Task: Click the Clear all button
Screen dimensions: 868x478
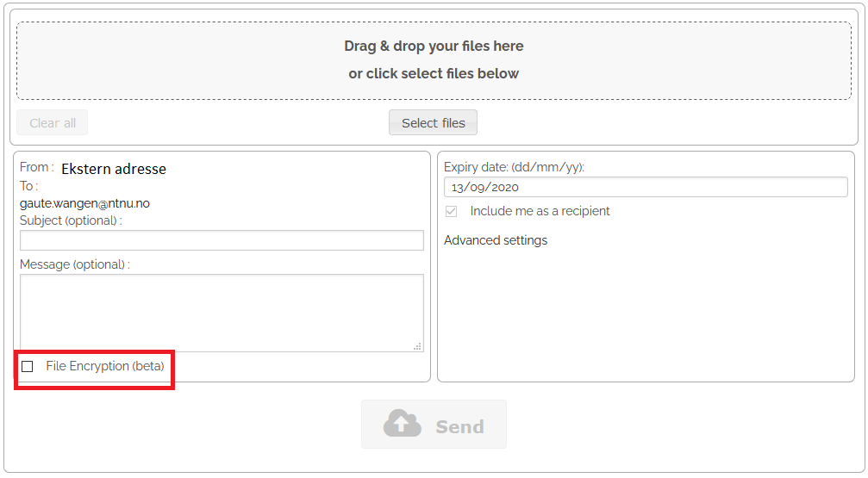Action: (x=52, y=122)
